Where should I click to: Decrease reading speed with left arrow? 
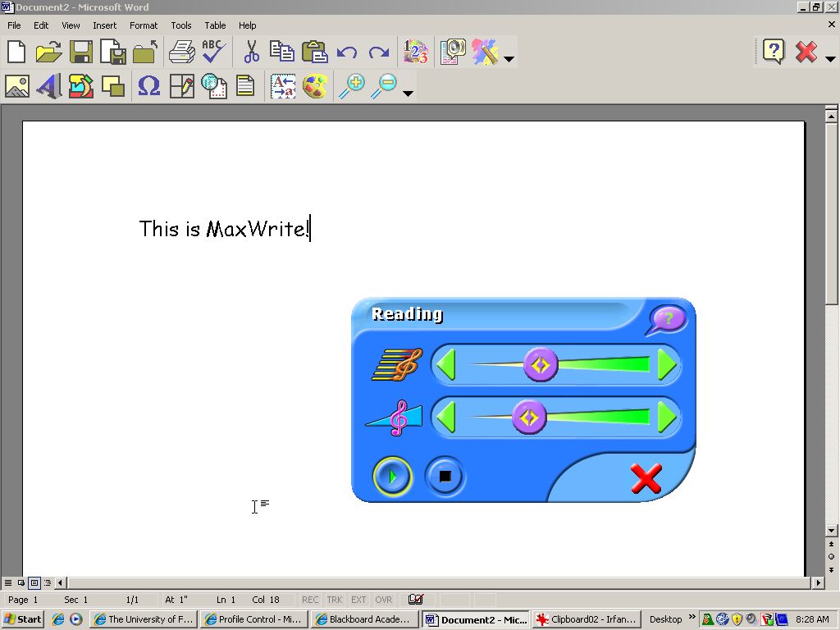(446, 365)
